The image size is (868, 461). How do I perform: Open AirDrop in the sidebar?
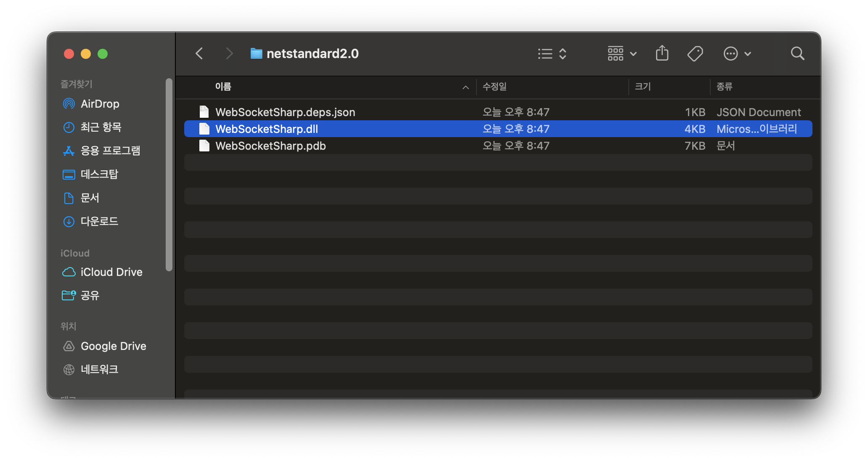point(100,104)
